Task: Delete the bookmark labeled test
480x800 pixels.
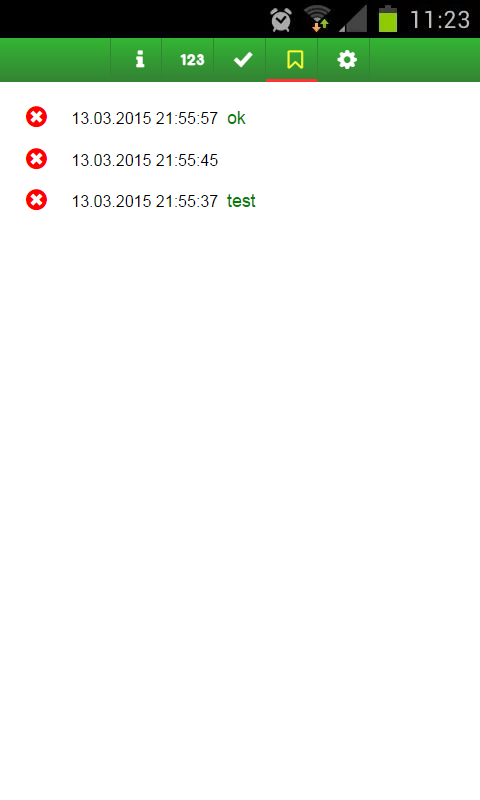Action: point(36,199)
